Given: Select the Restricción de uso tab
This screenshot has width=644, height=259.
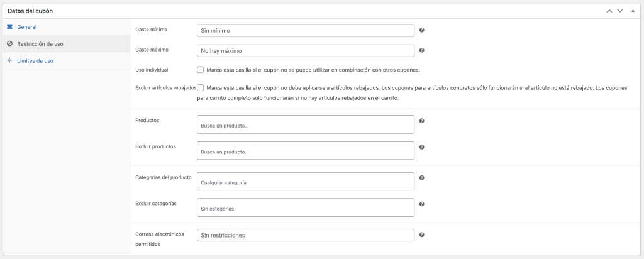Looking at the screenshot, I should coord(40,44).
